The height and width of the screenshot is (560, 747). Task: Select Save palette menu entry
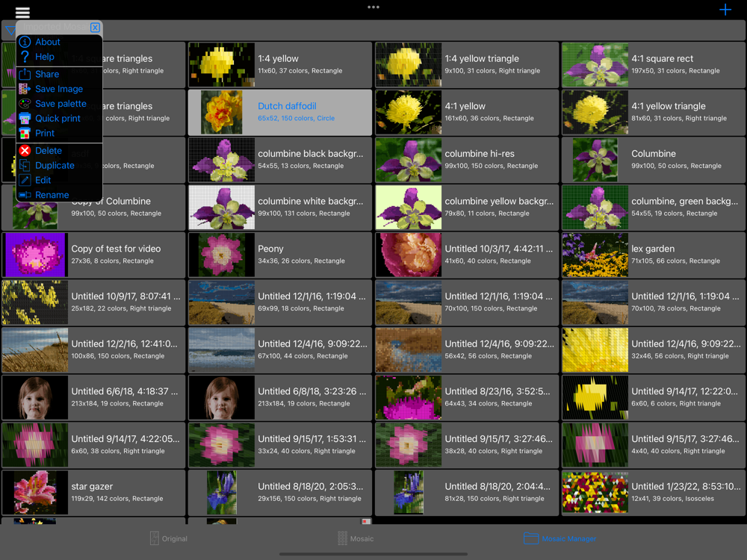click(x=61, y=103)
